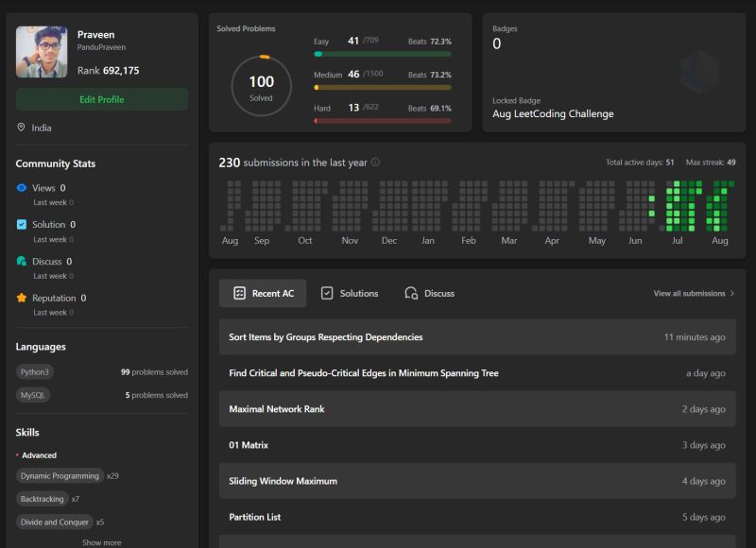Select the Python3 language tag

35,372
